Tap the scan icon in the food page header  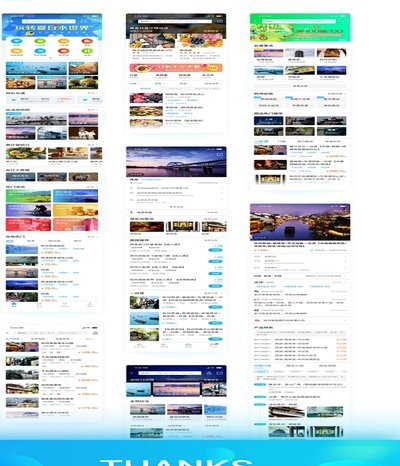click(x=220, y=21)
